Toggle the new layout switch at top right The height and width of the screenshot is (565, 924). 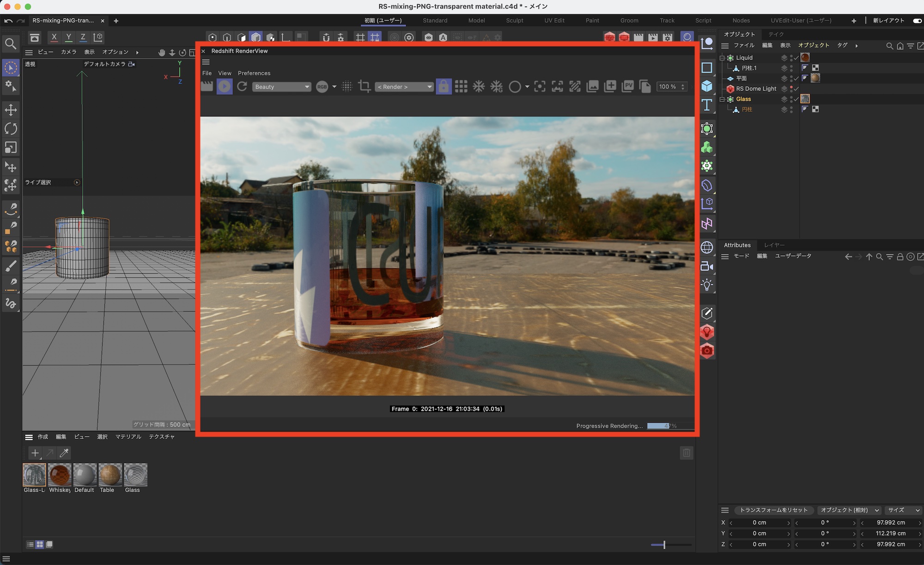(917, 21)
